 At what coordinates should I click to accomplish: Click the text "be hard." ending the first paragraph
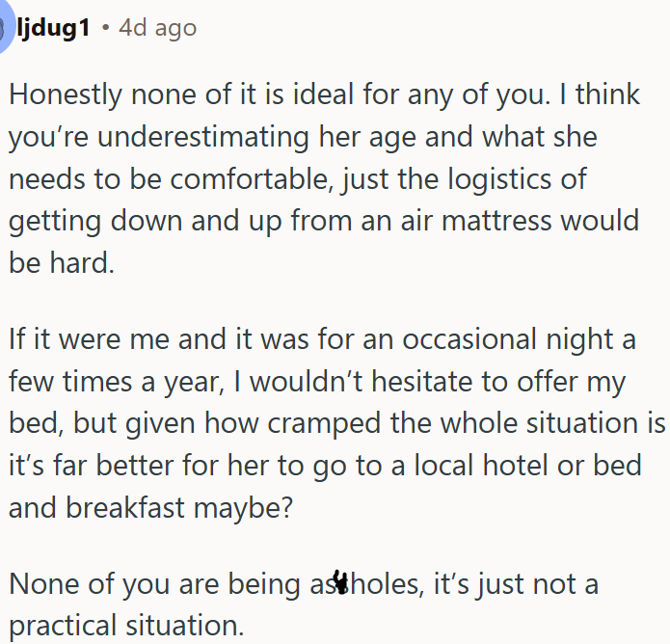pyautogui.click(x=62, y=262)
